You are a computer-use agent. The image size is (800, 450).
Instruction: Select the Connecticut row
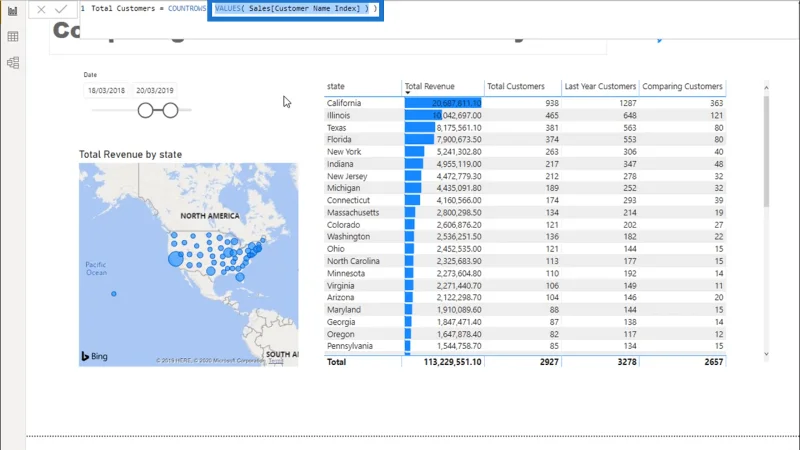[x=525, y=200]
